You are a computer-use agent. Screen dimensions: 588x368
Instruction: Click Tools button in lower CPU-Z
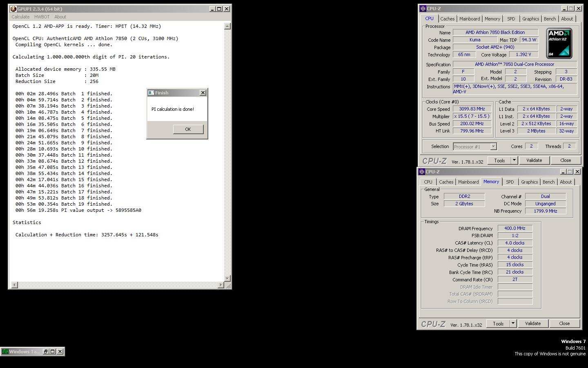point(498,323)
